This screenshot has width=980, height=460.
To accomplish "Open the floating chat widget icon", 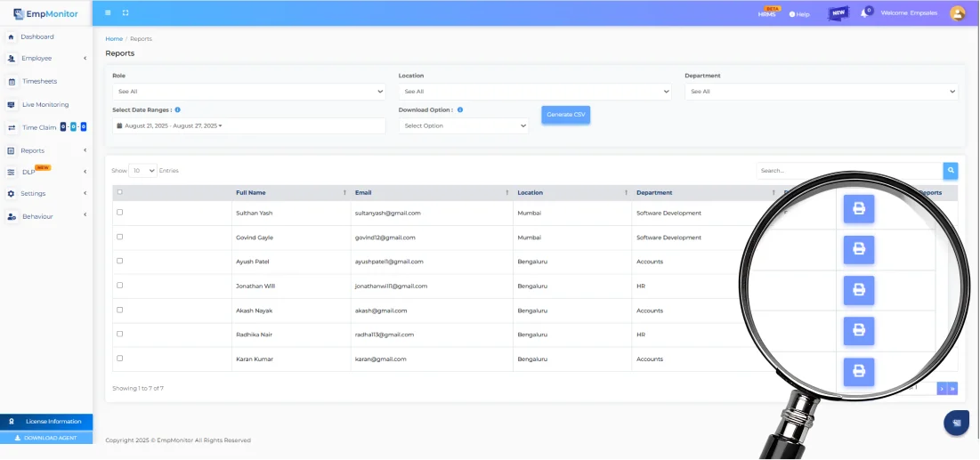I will tap(956, 423).
